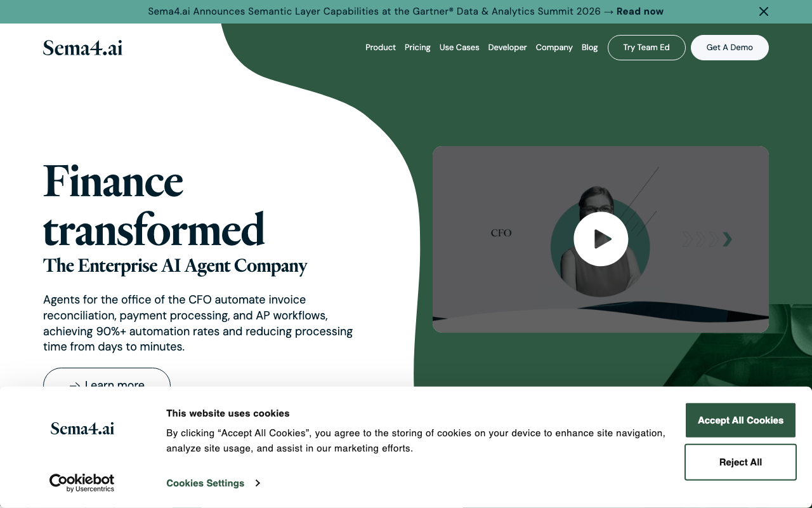Viewport: 812px width, 508px height.
Task: Click the green arrow in video thumbnail
Action: (x=727, y=239)
